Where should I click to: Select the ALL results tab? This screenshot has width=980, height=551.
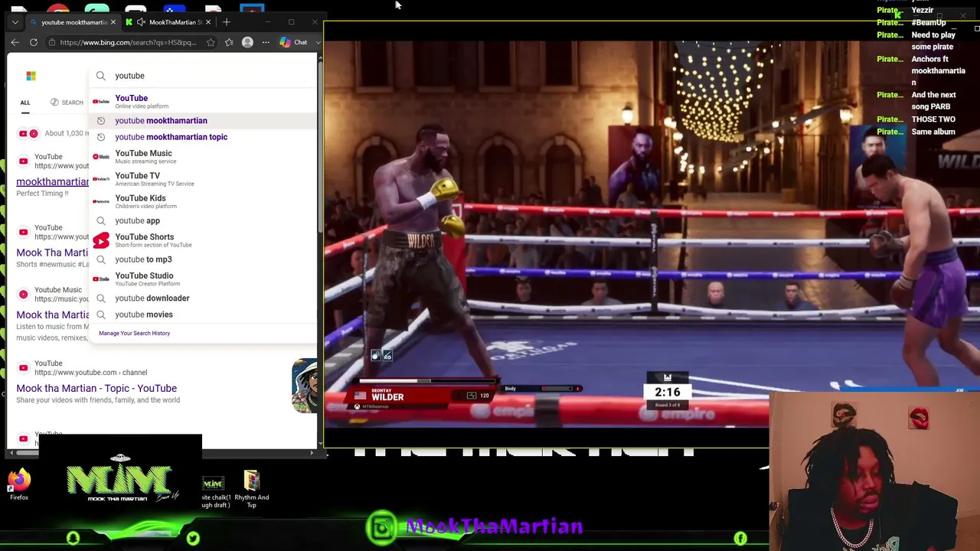coord(25,103)
